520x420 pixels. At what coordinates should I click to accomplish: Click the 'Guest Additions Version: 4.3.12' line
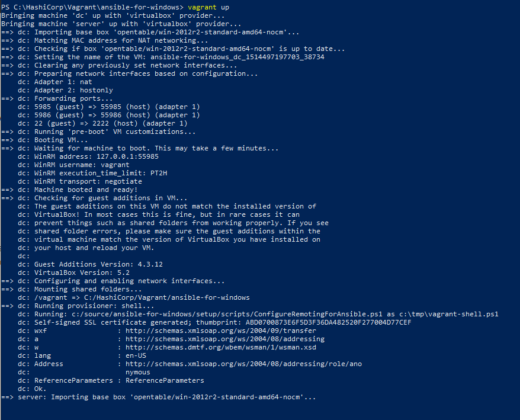(x=98, y=264)
